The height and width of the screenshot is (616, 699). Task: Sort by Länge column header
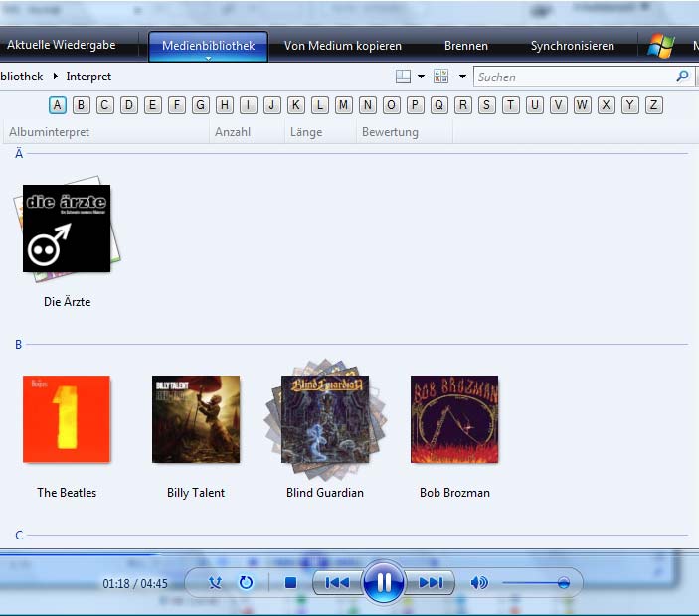[x=320, y=132]
